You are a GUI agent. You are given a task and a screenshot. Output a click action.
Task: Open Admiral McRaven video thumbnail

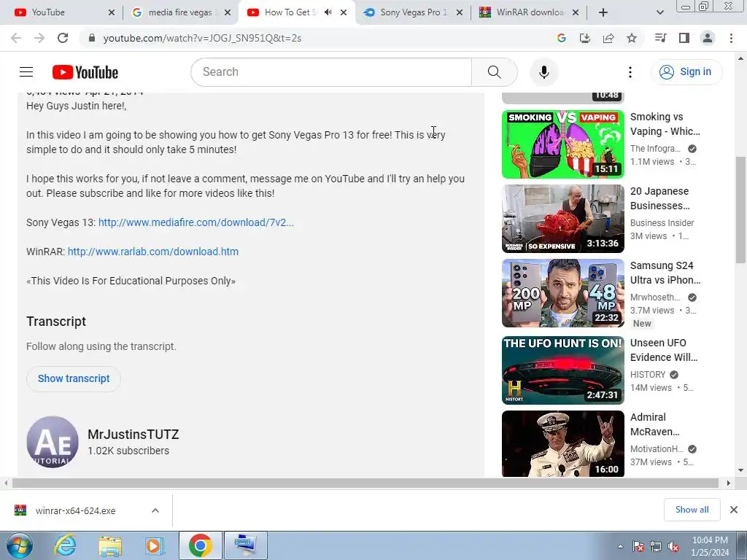pos(562,444)
